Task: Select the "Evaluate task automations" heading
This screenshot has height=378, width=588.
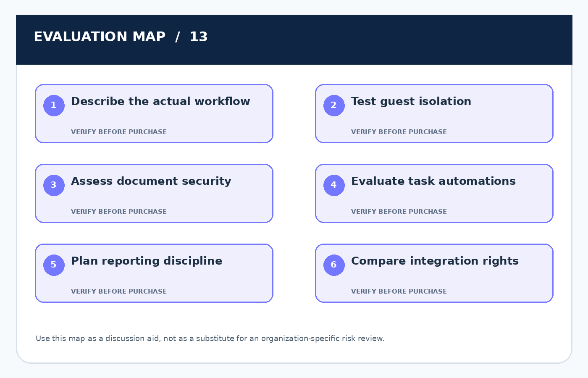Action: coord(433,181)
